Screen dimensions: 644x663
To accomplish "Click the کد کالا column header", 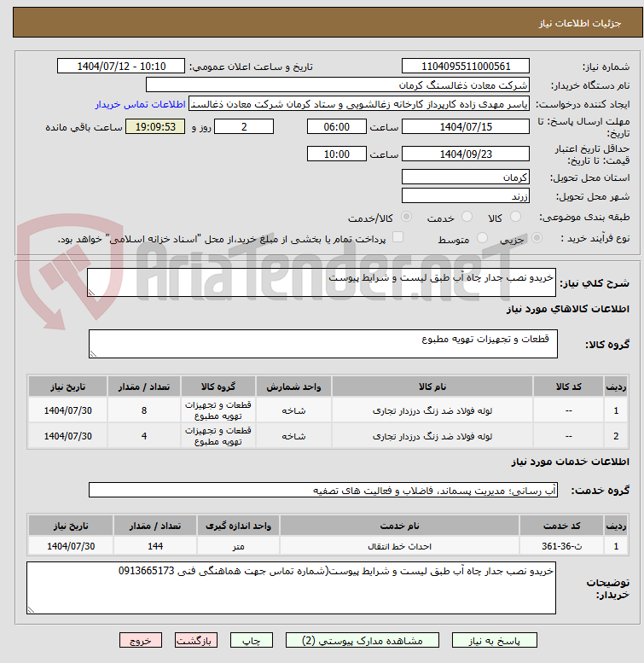I will click(568, 387).
